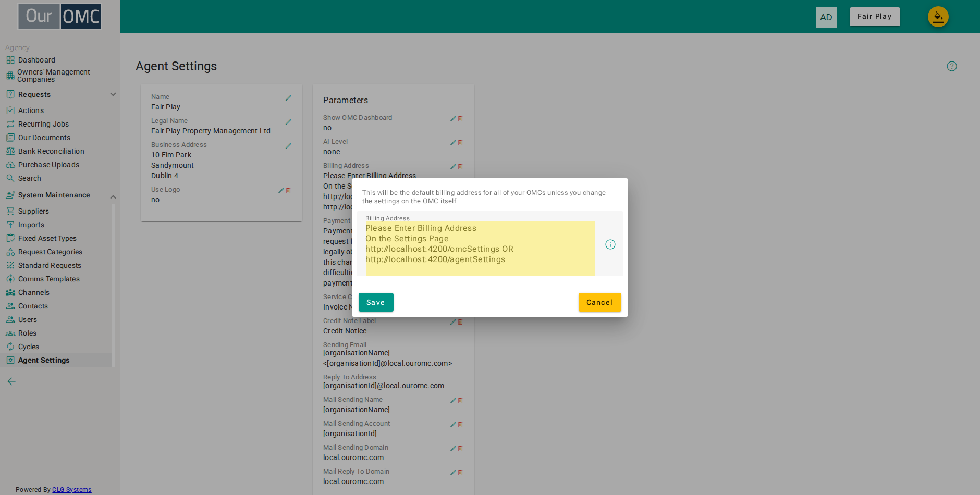Cancel the billing address dialog
This screenshot has height=495, width=980.
point(599,302)
